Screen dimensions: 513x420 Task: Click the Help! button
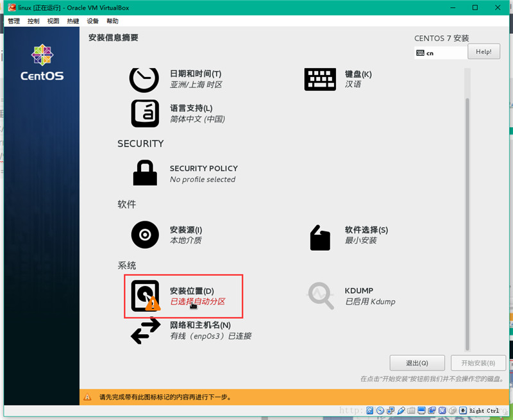pos(484,51)
